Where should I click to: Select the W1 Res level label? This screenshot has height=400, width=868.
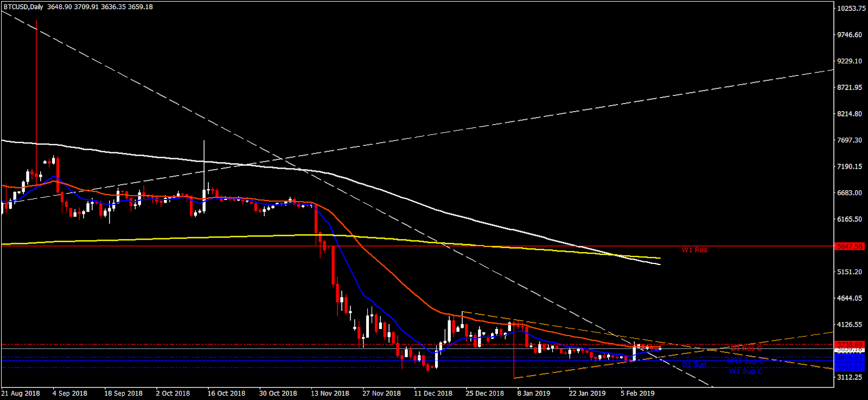tap(694, 250)
